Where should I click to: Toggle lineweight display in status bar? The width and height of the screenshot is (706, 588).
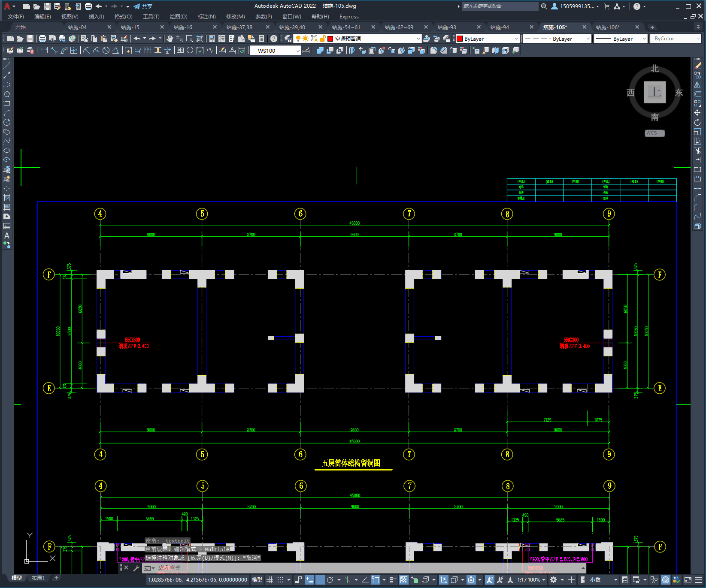[x=393, y=580]
